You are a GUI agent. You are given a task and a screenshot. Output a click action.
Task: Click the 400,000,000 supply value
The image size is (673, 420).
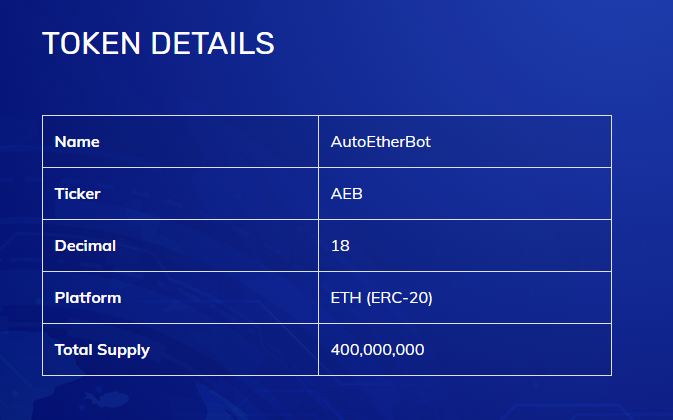pyautogui.click(x=377, y=350)
